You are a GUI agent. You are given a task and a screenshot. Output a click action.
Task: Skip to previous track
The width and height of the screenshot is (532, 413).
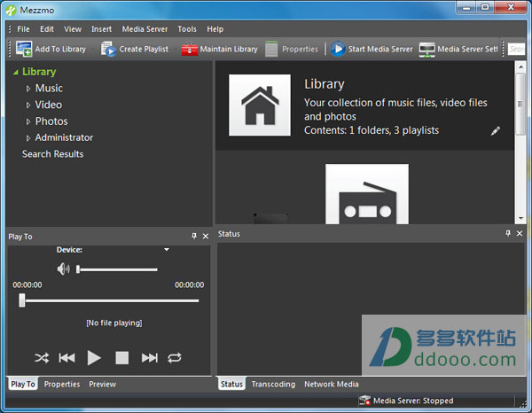(66, 358)
